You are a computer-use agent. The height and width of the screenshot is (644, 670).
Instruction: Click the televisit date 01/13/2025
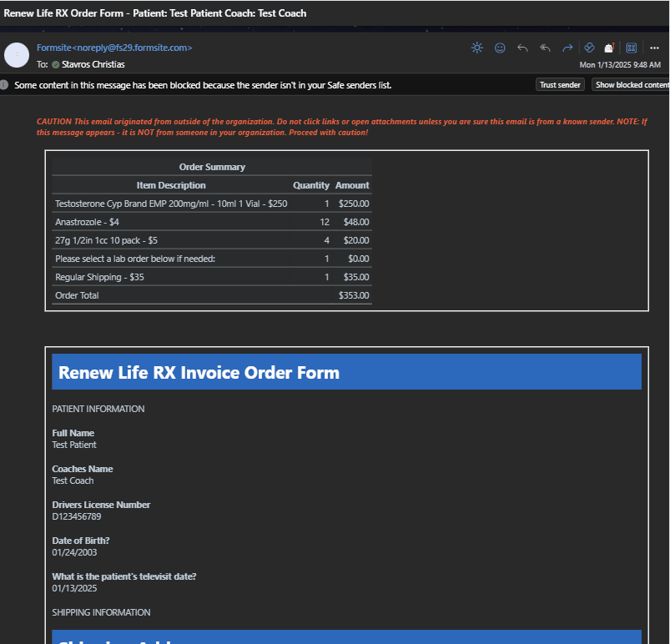[x=74, y=588]
